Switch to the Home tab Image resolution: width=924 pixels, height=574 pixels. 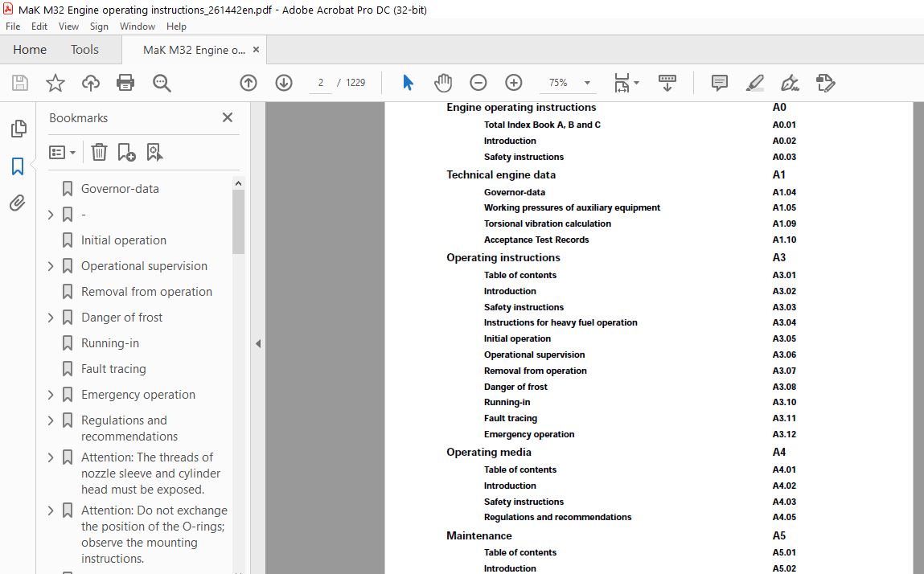(30, 50)
